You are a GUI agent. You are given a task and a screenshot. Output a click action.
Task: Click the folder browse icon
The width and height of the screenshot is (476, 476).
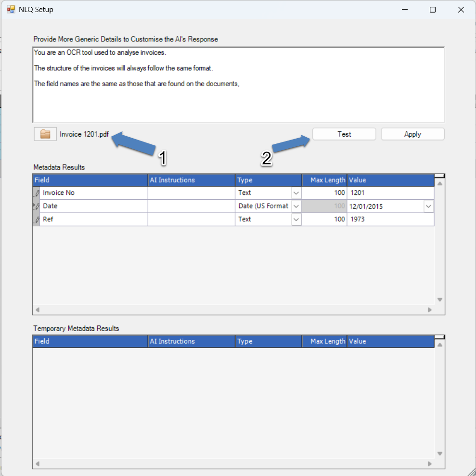point(45,134)
